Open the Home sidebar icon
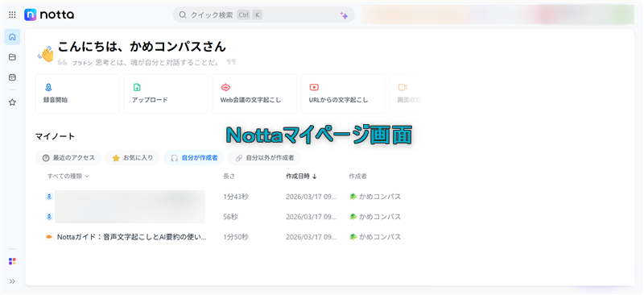Viewport: 644px width, 295px height. click(12, 37)
